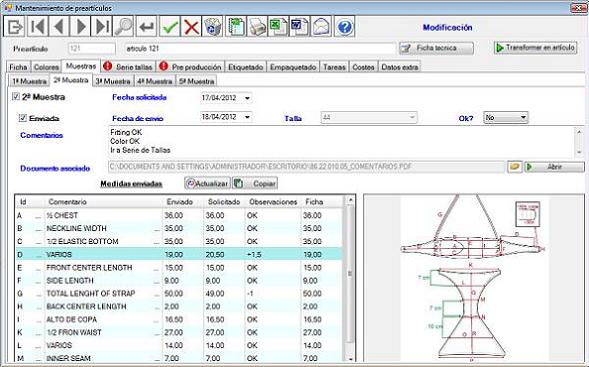
Task: Open the Datos extra tab
Action: (400, 67)
